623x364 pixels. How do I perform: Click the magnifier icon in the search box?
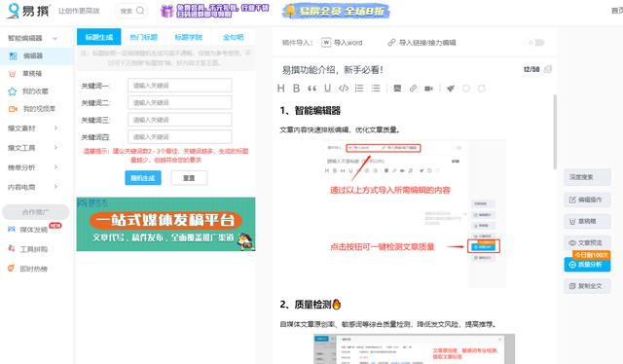click(x=140, y=11)
